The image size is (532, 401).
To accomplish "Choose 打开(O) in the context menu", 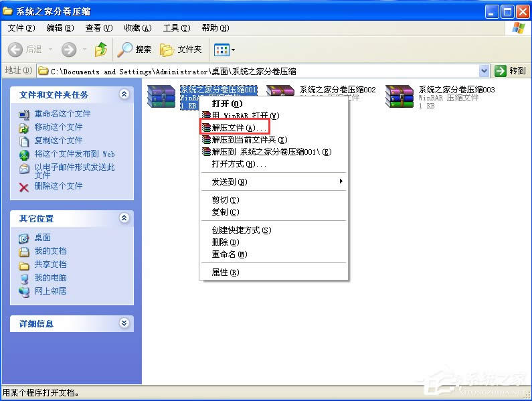I will tap(274, 104).
